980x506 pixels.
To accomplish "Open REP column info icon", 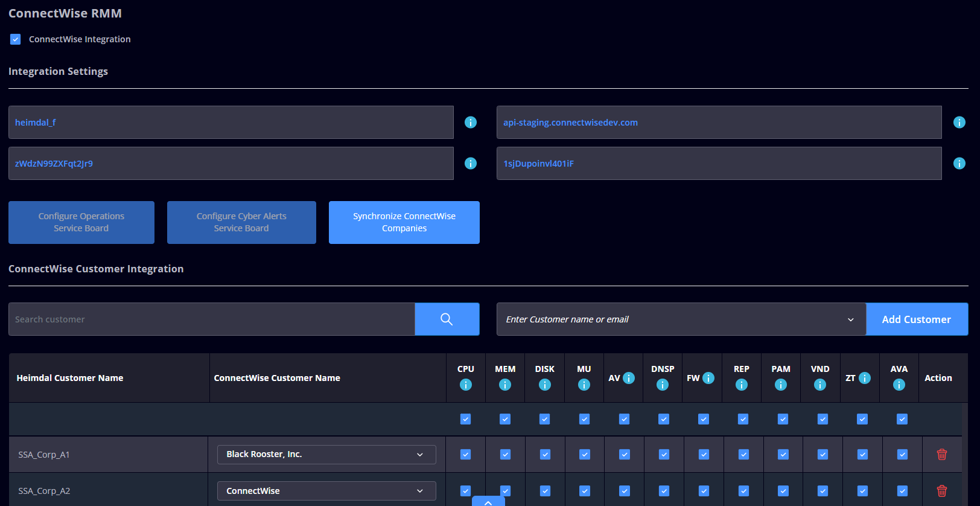I will 742,385.
